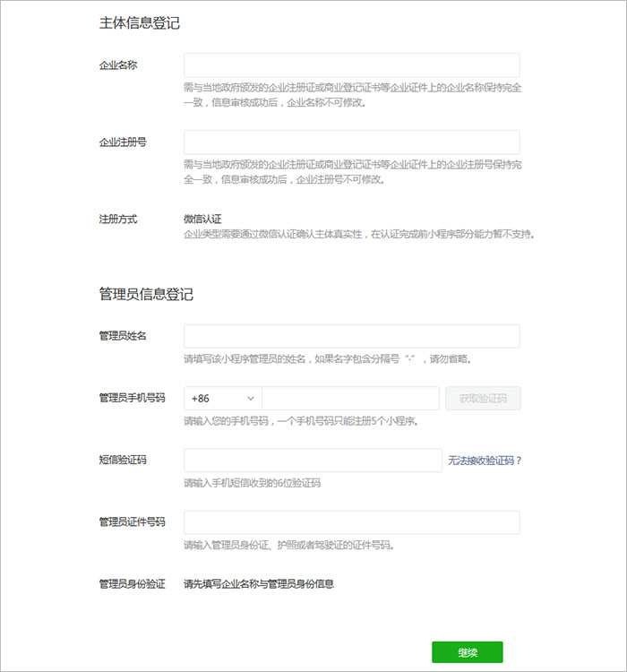Click the 微信认证 registration method text
The width and height of the screenshot is (627, 672).
click(202, 219)
